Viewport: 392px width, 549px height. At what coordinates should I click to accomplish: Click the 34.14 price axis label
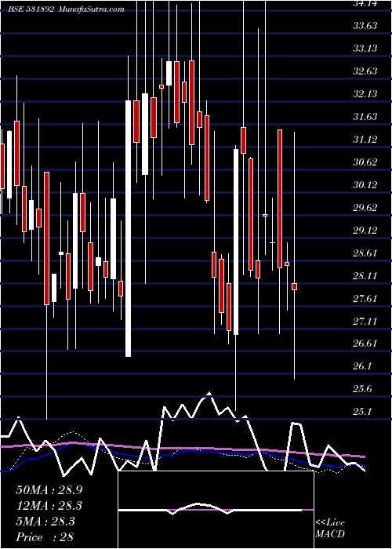coord(365,3)
